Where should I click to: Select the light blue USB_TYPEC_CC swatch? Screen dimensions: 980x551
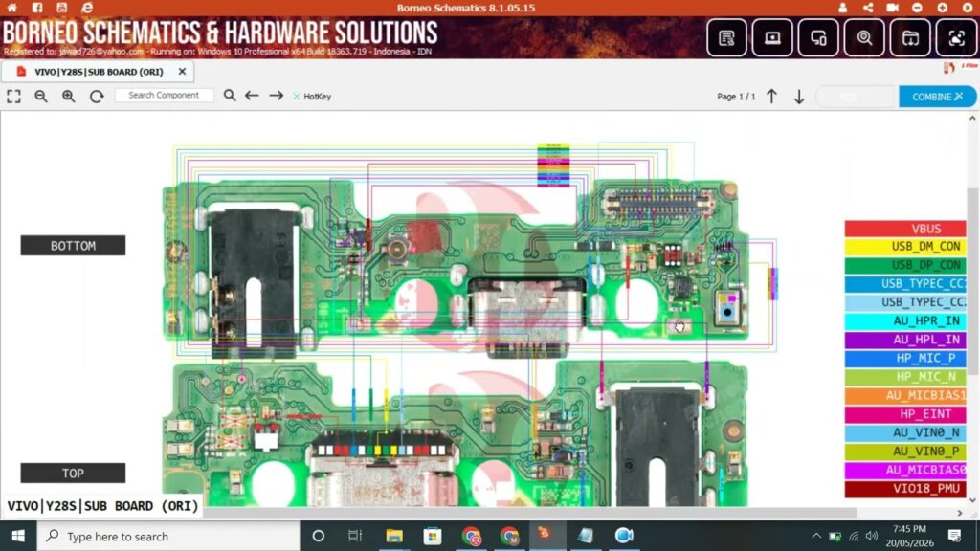point(905,301)
